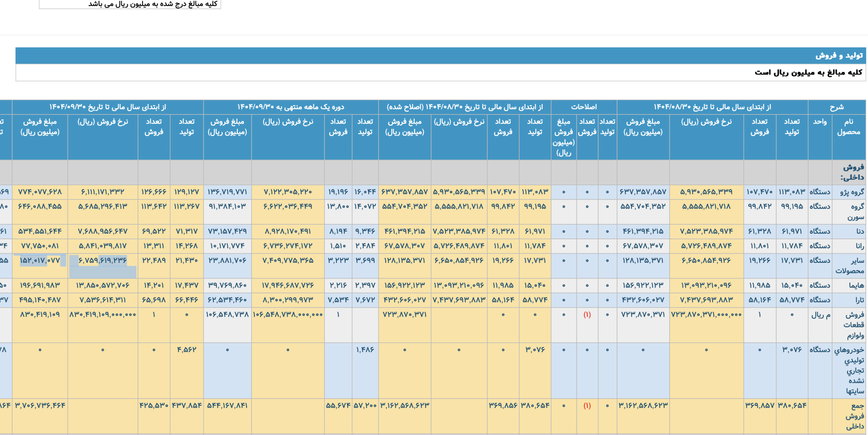
Task: Click the 'کلیه مبالغ به میلیون ریال است' note
Action: click(x=808, y=72)
